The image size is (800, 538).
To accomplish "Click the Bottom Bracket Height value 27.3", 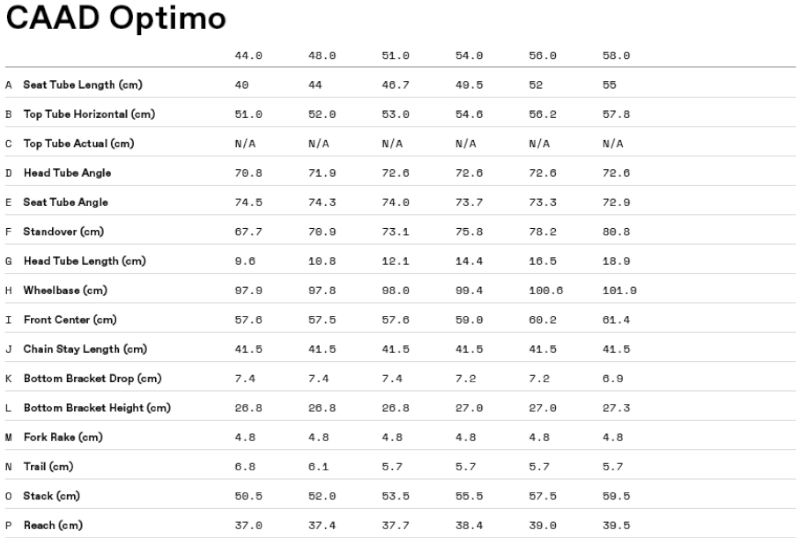I will point(616,408).
